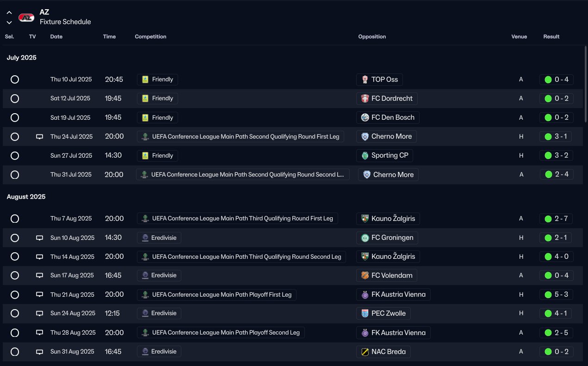View 3 - 2 result against Sporting CP
The image size is (588, 366).
(x=557, y=156)
